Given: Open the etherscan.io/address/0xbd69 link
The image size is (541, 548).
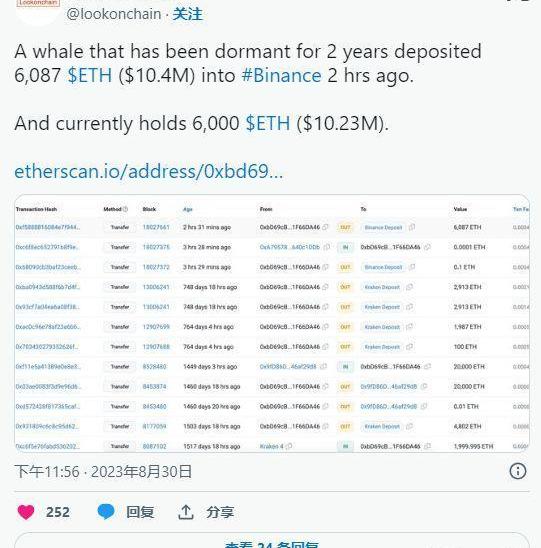Looking at the screenshot, I should [x=149, y=171].
